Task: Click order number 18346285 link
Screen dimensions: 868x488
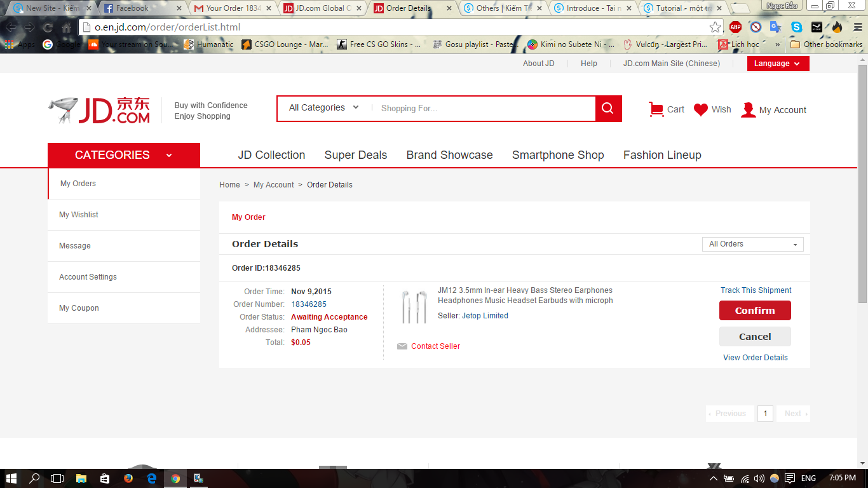Action: tap(309, 304)
